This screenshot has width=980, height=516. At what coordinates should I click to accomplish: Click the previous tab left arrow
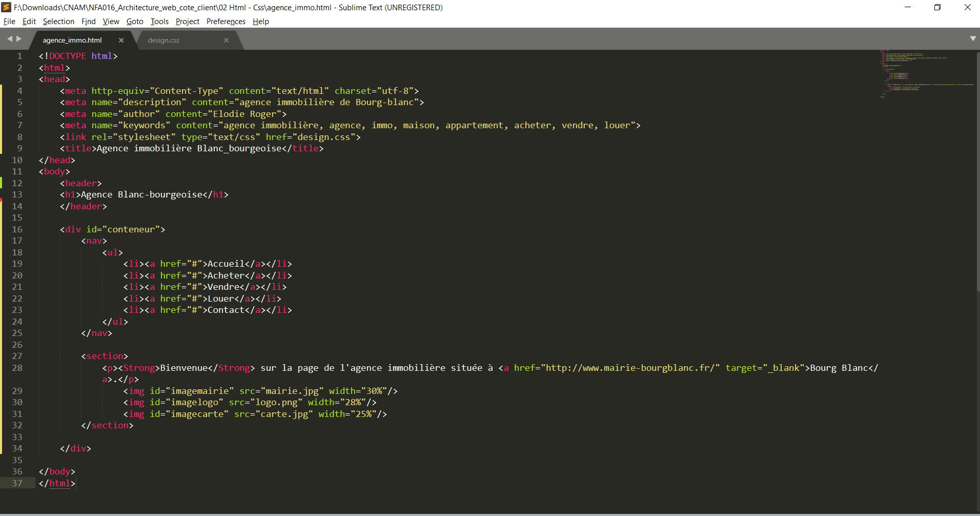coord(9,39)
